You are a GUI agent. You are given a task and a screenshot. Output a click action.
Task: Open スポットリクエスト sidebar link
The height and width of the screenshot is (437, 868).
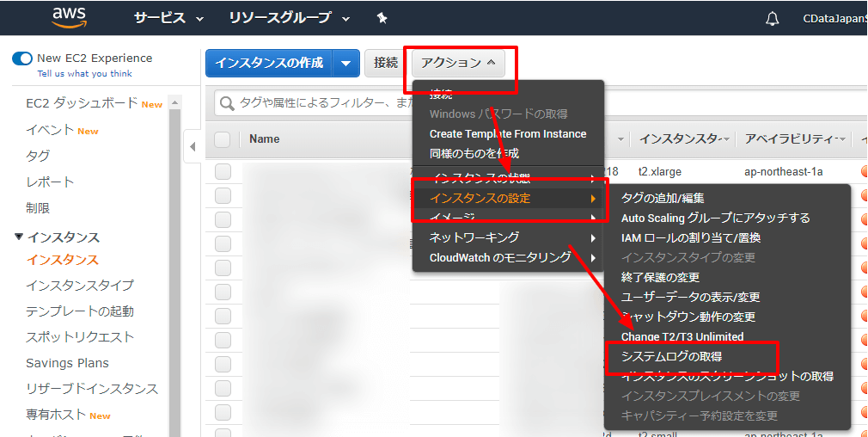pyautogui.click(x=80, y=337)
